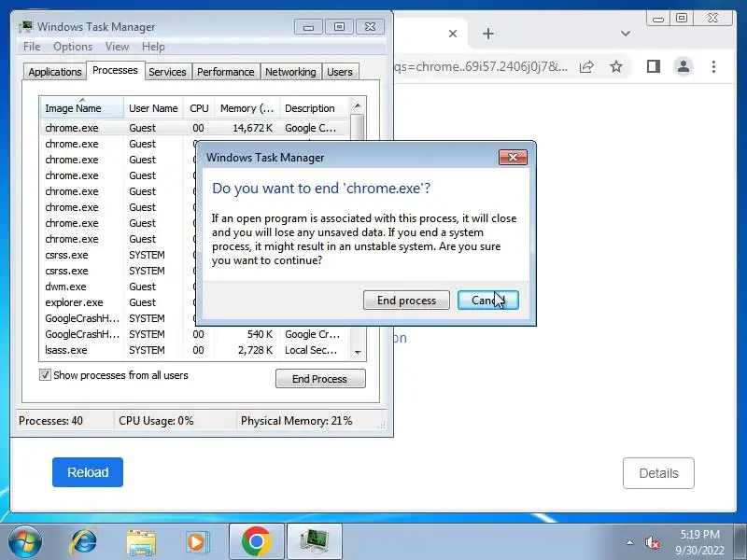Sort by Description column header
747x560 pixels.
[x=315, y=108]
